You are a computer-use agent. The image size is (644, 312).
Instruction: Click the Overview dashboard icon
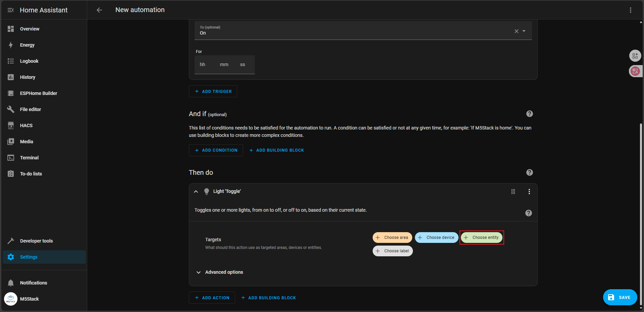point(11,29)
